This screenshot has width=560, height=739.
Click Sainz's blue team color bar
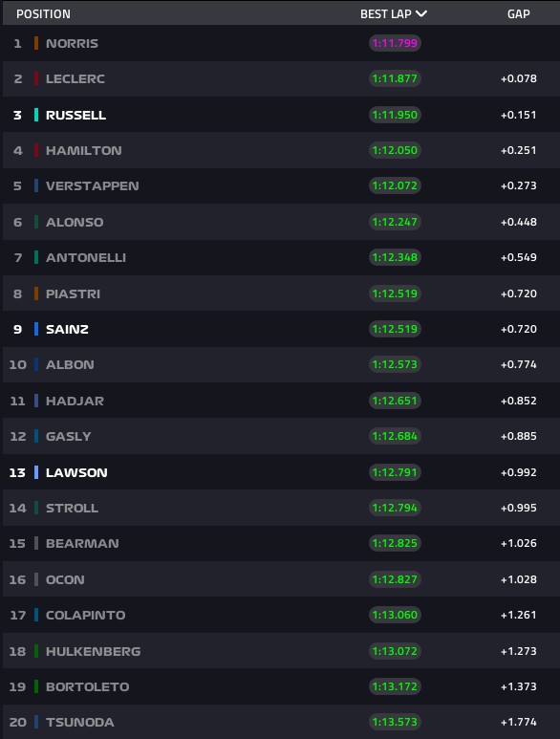(x=36, y=329)
